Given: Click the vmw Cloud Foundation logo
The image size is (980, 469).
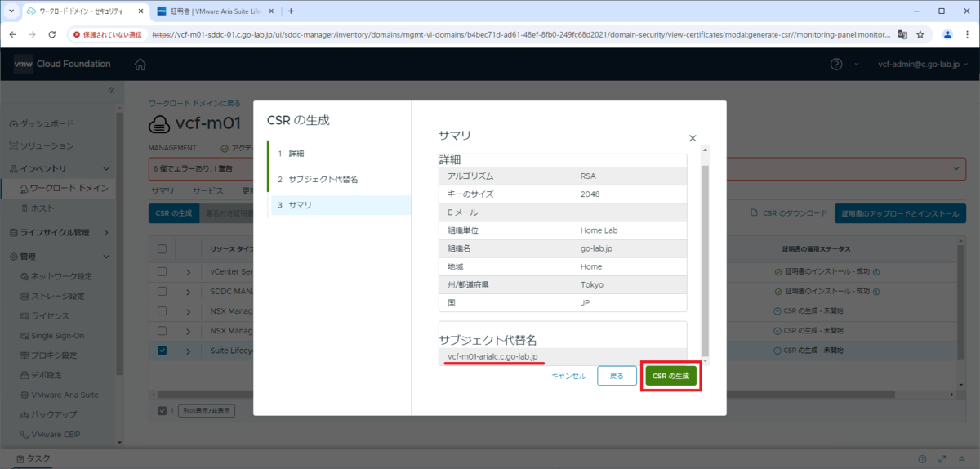Looking at the screenshot, I should click(x=62, y=64).
